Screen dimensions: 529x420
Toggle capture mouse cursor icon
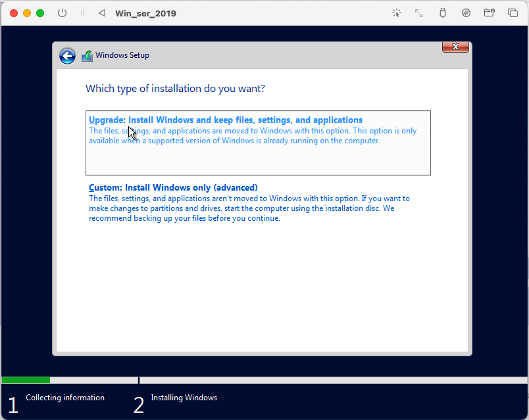click(x=397, y=13)
